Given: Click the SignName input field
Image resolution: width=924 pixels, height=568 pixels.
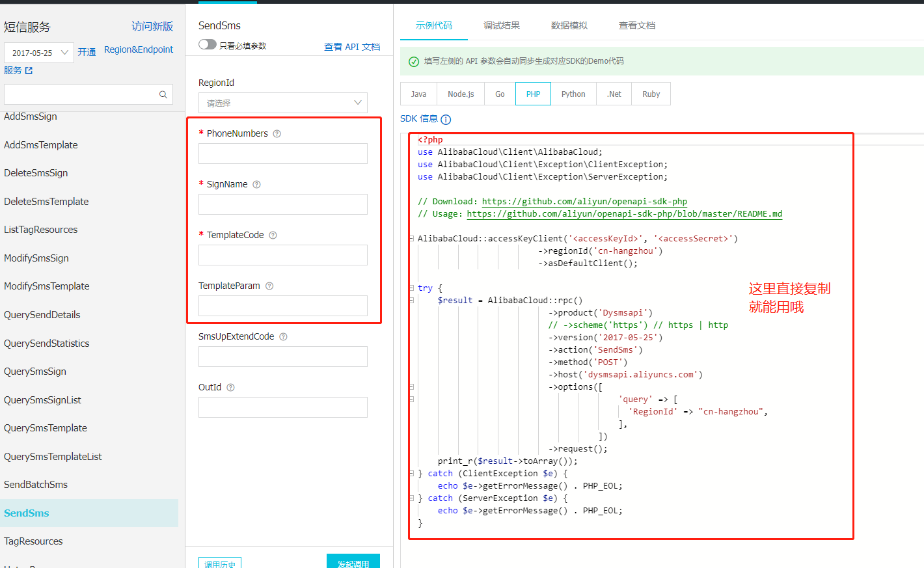Looking at the screenshot, I should [x=283, y=204].
